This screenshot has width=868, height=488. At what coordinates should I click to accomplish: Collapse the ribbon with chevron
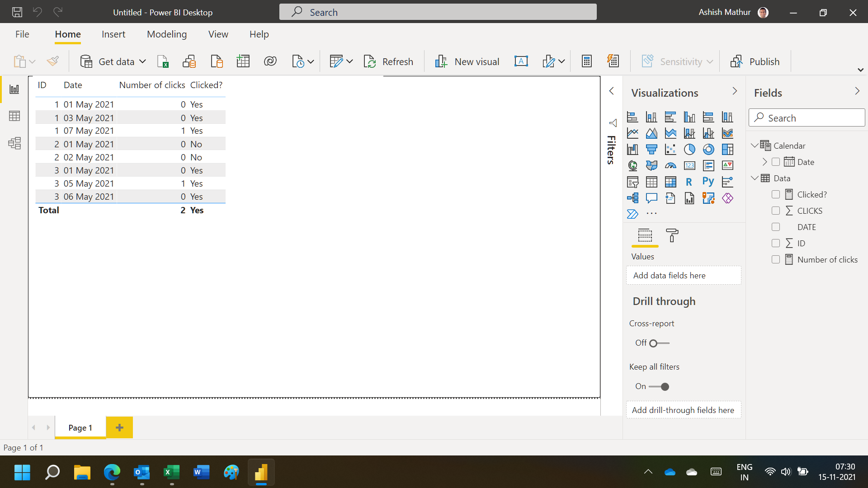[860, 70]
